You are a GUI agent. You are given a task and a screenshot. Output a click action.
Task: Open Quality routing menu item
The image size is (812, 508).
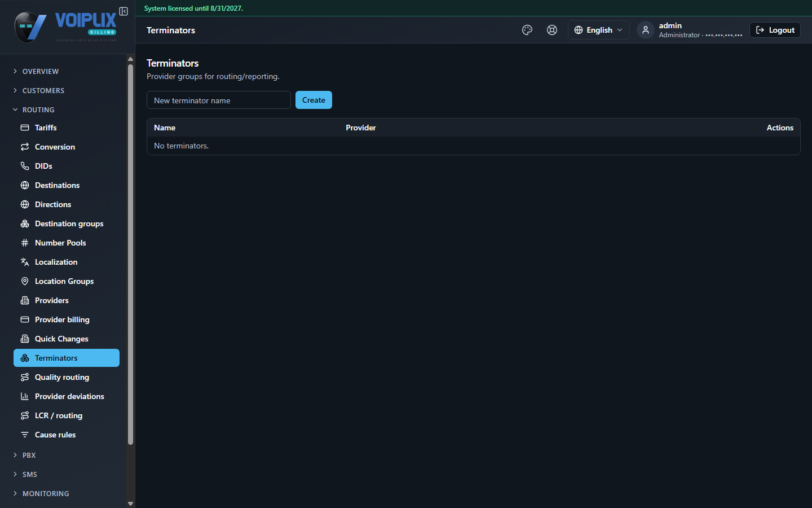tap(67, 377)
